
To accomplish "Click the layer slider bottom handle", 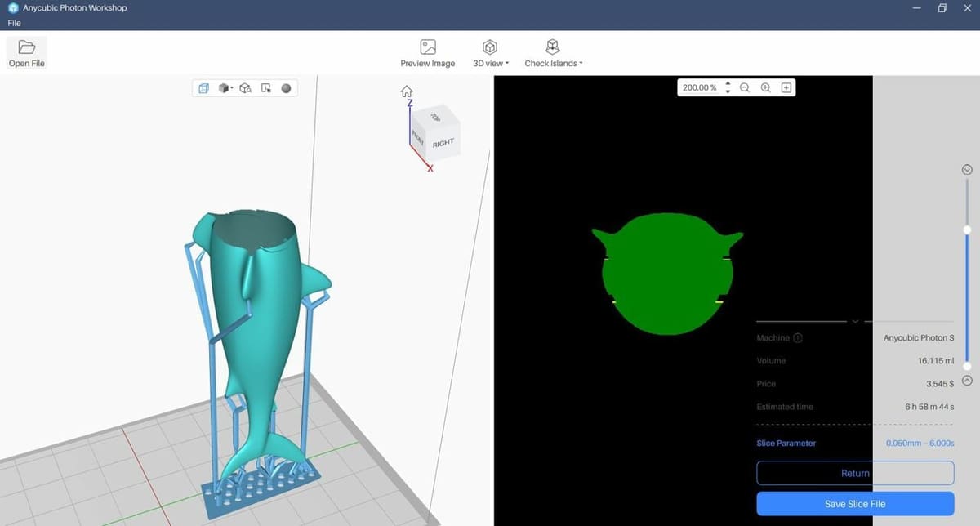I will (967, 366).
